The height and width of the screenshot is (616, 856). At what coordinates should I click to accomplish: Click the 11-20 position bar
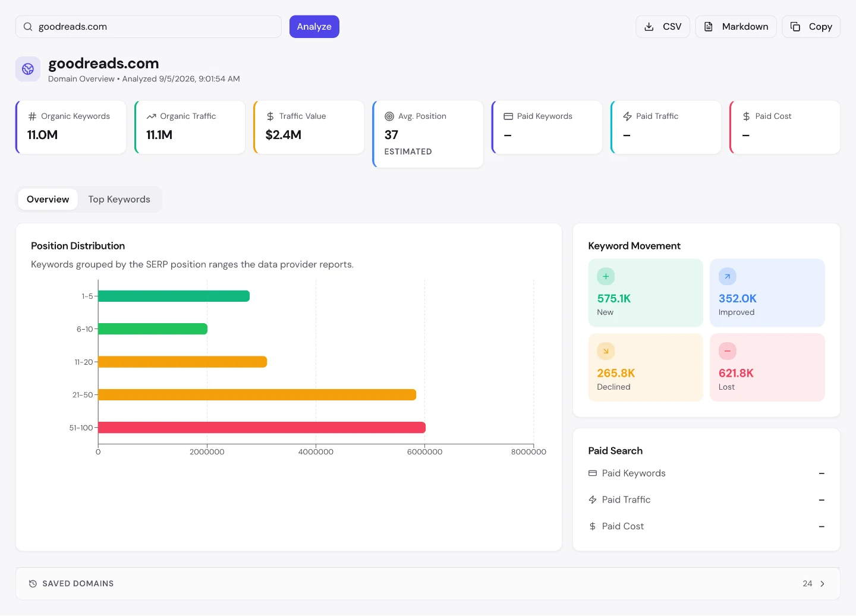point(183,362)
